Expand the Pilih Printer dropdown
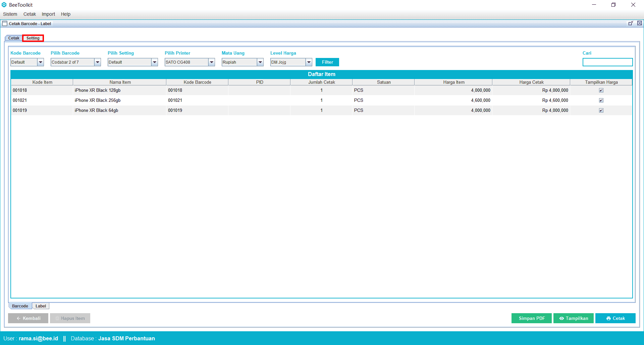644x345 pixels. pos(212,62)
